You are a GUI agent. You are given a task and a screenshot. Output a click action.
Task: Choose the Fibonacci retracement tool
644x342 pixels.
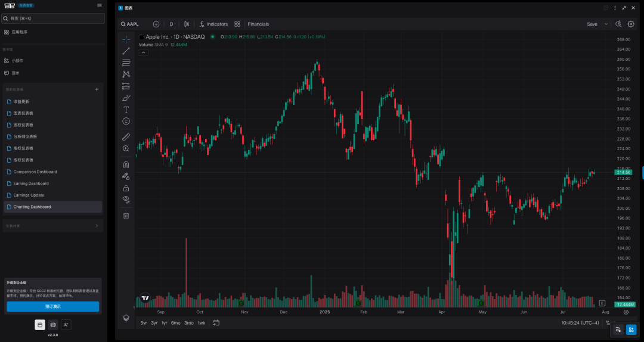[126, 63]
